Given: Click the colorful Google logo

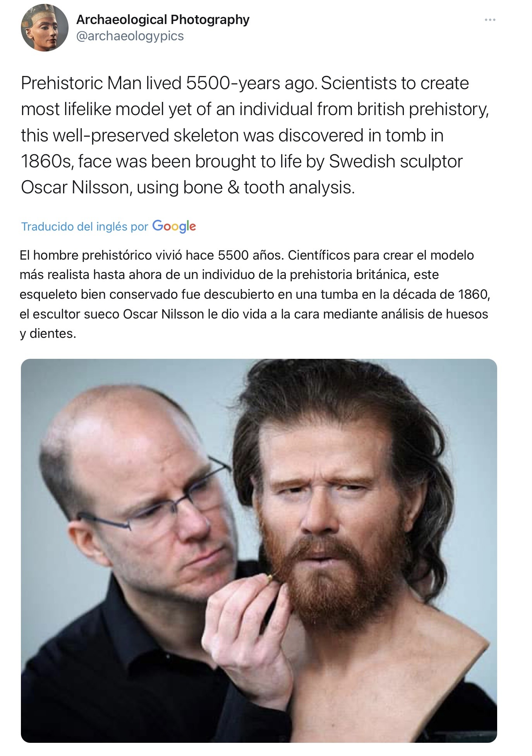Looking at the screenshot, I should click(174, 226).
